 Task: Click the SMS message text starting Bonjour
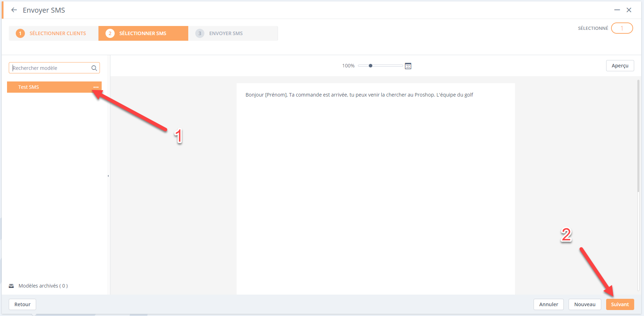click(359, 95)
